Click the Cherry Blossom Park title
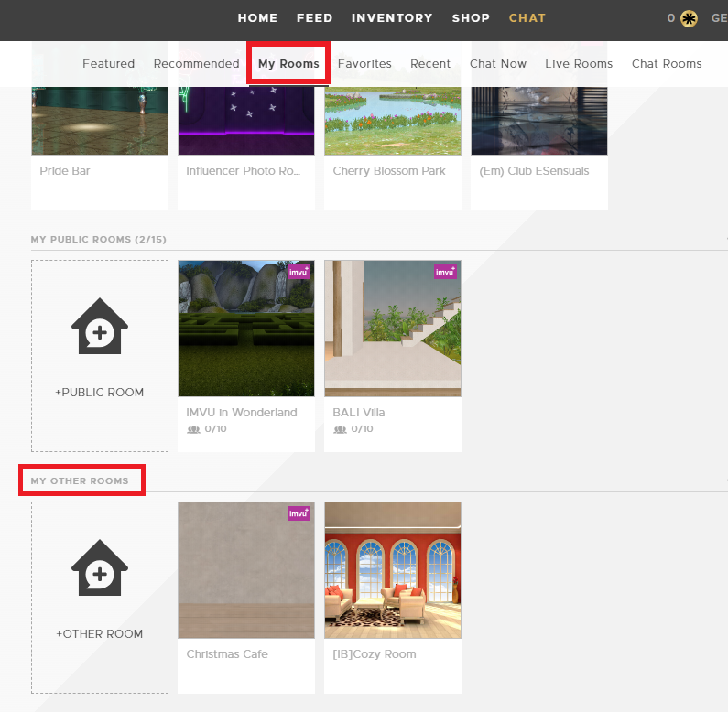 [x=389, y=171]
